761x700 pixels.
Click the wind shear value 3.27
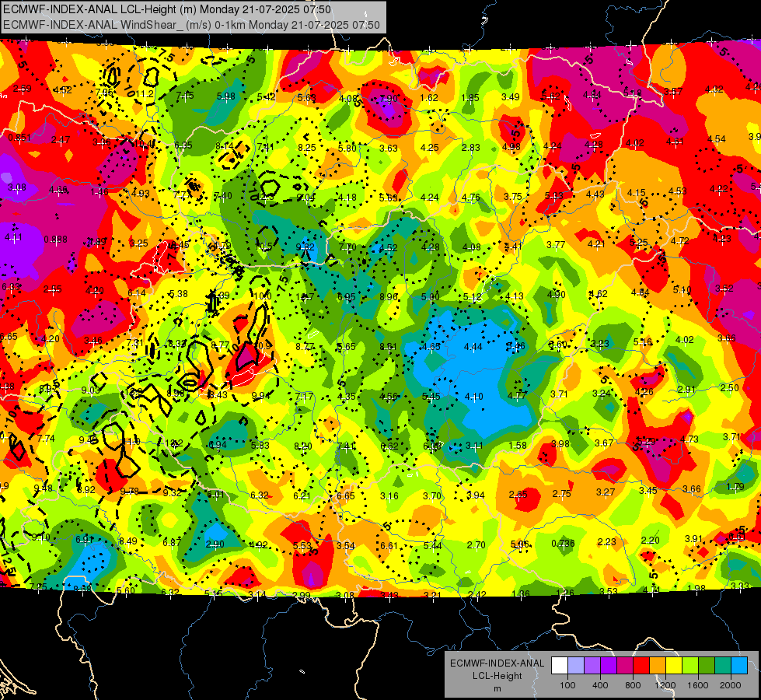606,492
